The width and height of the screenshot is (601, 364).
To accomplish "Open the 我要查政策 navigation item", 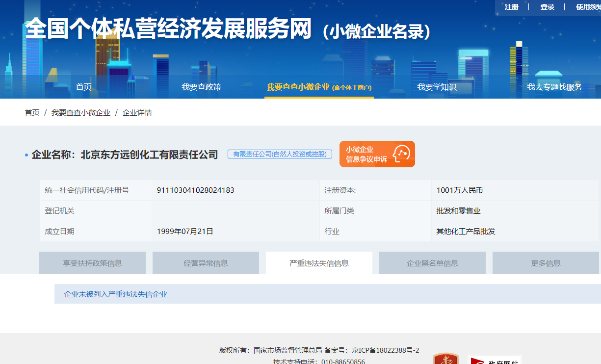I will pos(201,87).
